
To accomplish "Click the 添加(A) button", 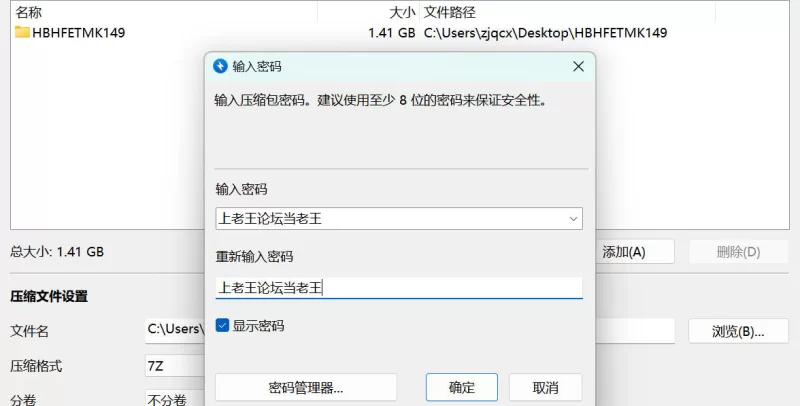I will point(634,252).
